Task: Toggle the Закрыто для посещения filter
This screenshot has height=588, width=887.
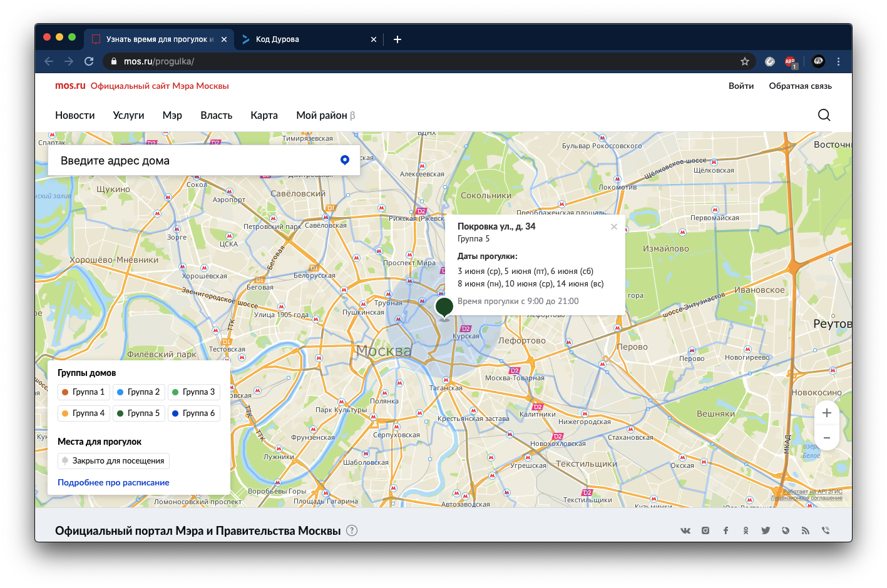Action: (113, 461)
